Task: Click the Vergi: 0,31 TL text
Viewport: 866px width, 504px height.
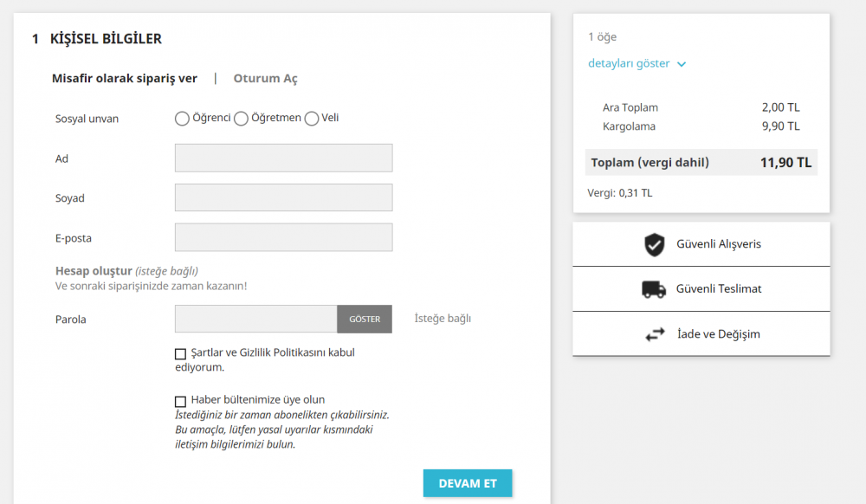Action: pos(620,193)
